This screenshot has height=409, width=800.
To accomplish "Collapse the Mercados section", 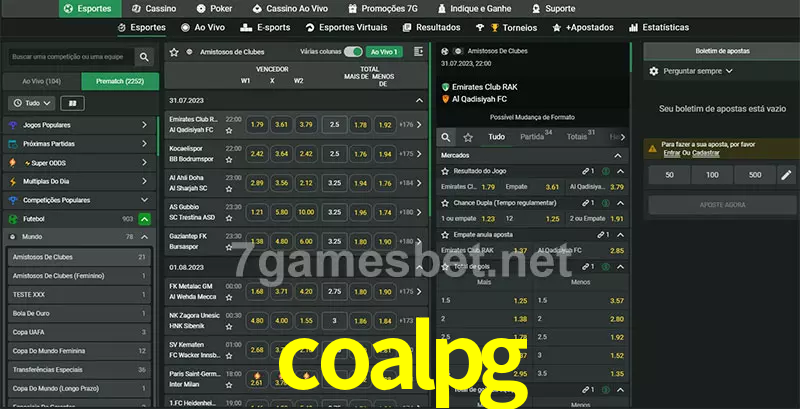I will [x=618, y=156].
